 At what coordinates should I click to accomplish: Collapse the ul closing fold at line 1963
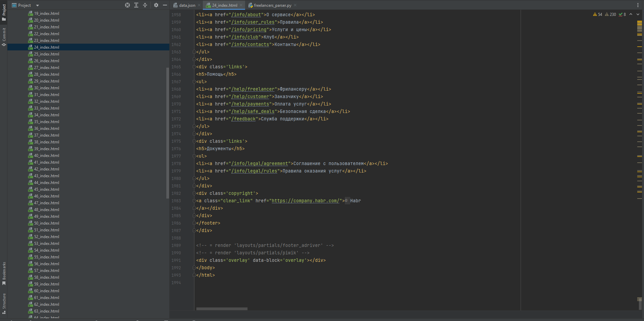click(x=194, y=52)
